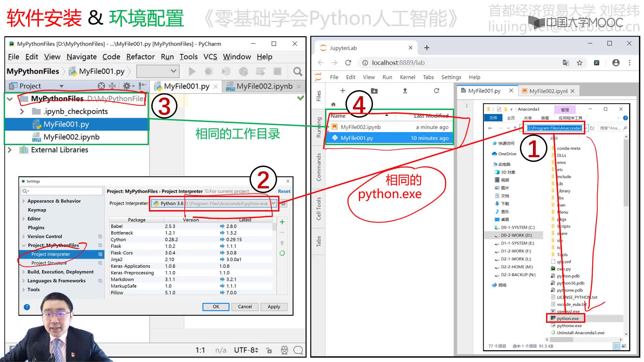The height and width of the screenshot is (362, 644).
Task: Select MyFile001.py in PyCharm project tree
Action: [76, 124]
